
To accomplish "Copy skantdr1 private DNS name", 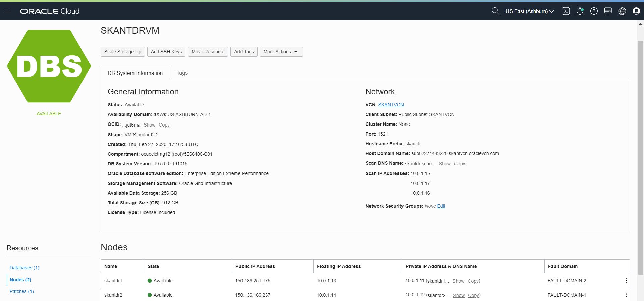I will 473,281.
